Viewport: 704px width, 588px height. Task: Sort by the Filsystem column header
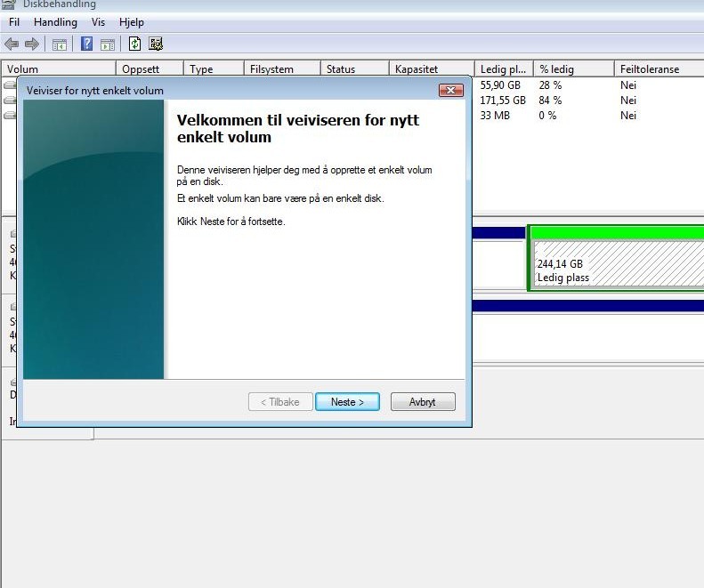coord(282,69)
